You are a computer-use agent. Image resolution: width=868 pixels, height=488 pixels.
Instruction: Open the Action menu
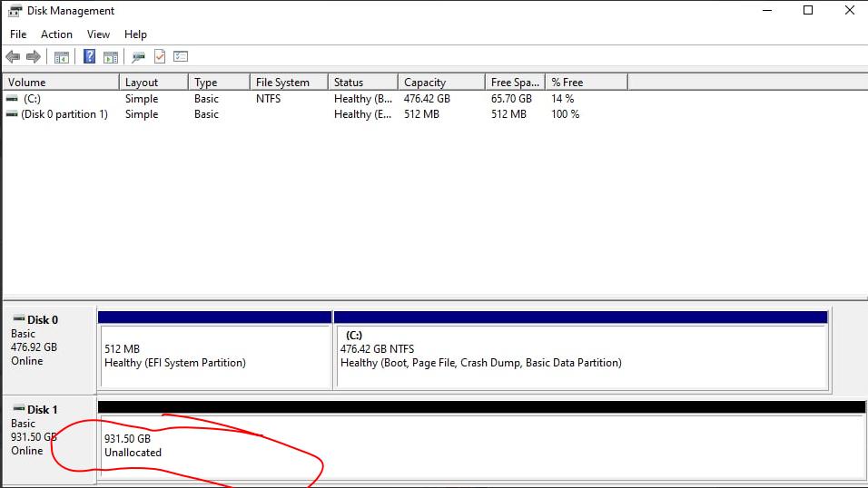tap(56, 34)
